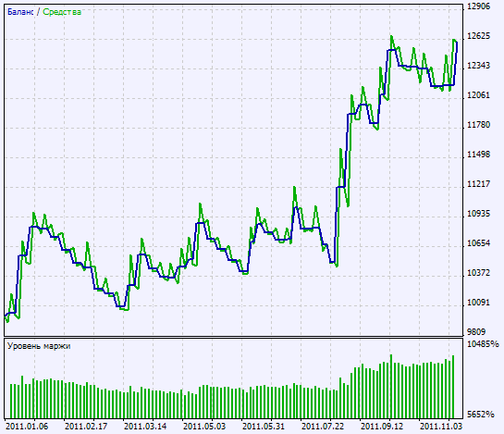Click the 2011.01.06 date label

click(x=27, y=427)
